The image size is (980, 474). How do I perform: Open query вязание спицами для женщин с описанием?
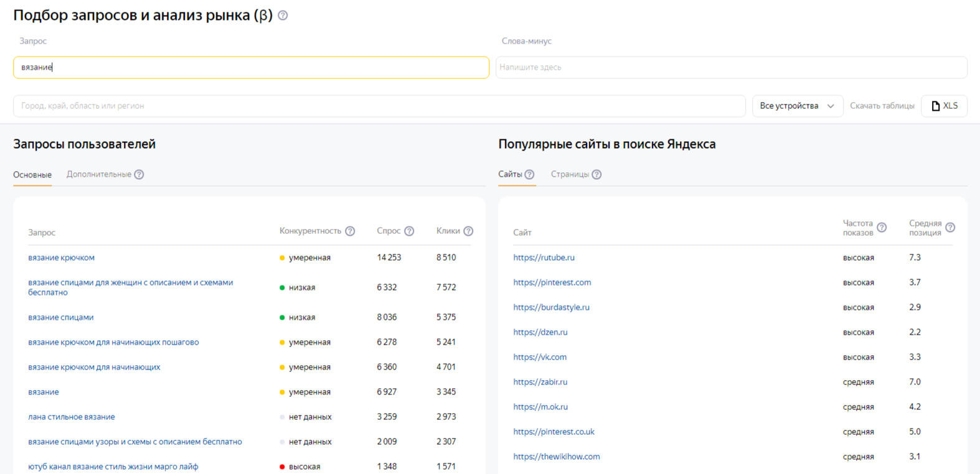click(130, 287)
